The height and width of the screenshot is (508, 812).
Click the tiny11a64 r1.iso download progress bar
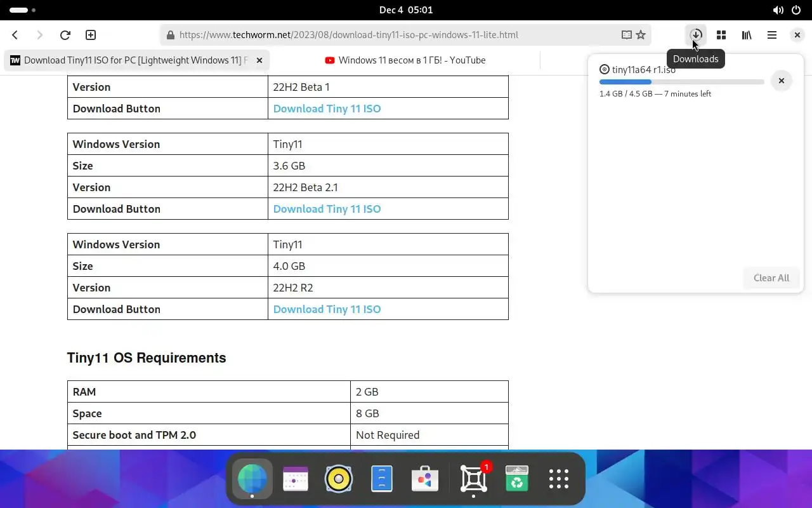(x=681, y=82)
